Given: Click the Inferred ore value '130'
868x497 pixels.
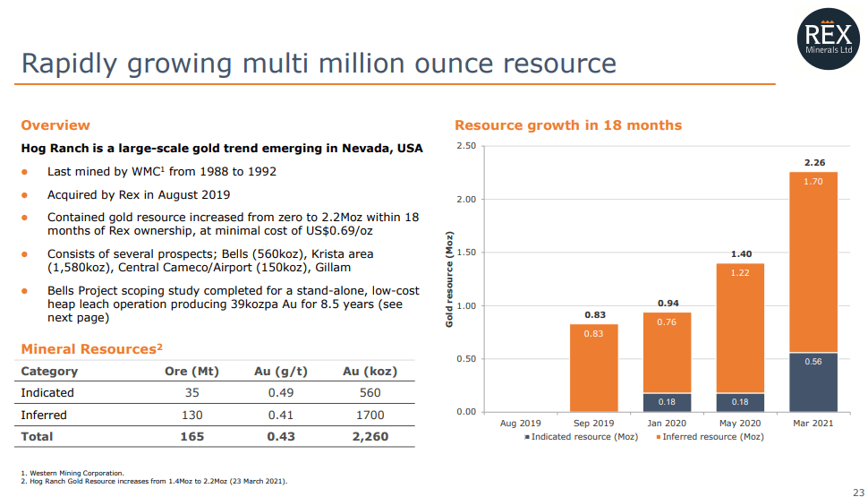Looking at the screenshot, I should [x=192, y=415].
